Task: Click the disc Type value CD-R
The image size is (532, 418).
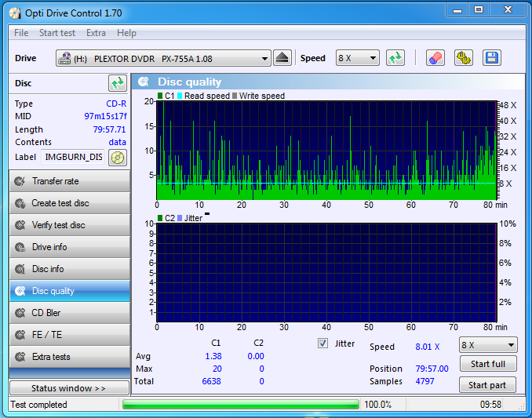Action: coord(116,104)
